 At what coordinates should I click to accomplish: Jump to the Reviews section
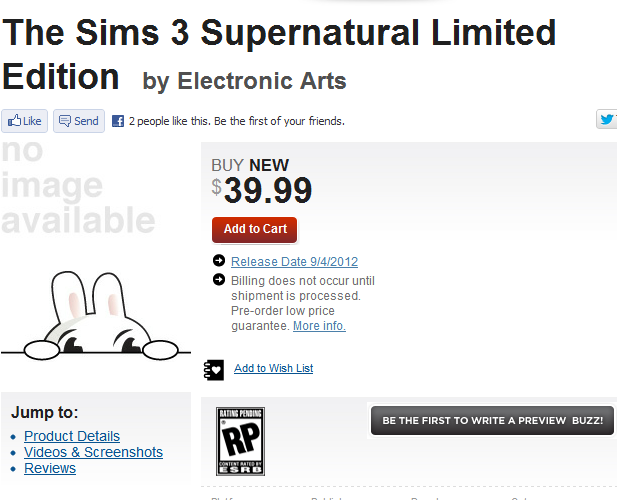tap(50, 468)
